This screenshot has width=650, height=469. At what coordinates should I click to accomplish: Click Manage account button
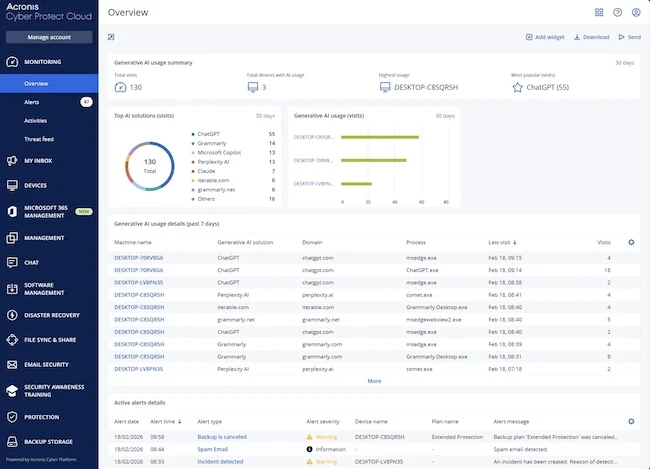point(49,37)
